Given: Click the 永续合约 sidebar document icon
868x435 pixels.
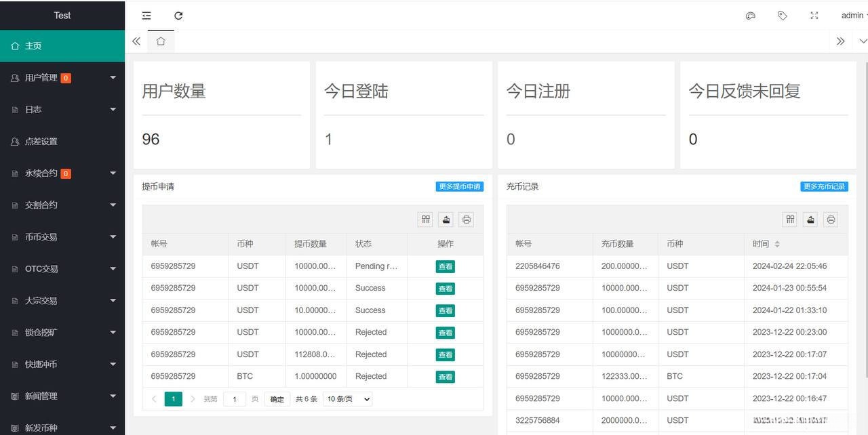Looking at the screenshot, I should pos(15,173).
